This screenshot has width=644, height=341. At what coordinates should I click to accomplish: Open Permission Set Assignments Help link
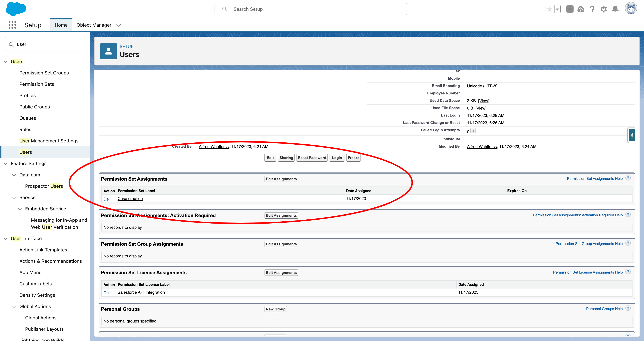(595, 179)
